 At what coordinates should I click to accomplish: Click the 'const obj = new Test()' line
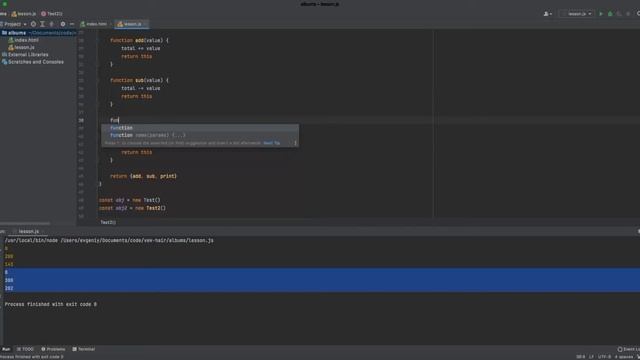(x=129, y=200)
